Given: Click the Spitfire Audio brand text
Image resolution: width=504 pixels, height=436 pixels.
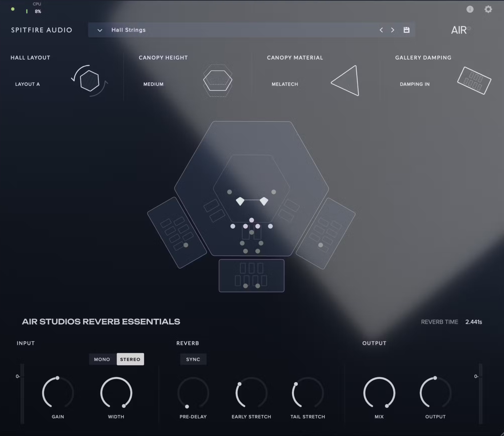Looking at the screenshot, I should coord(42,30).
